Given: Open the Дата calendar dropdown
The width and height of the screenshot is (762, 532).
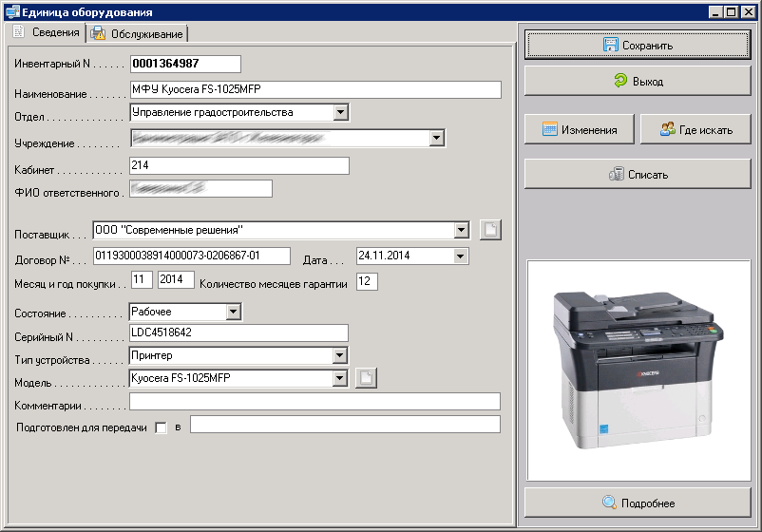Looking at the screenshot, I should pyautogui.click(x=460, y=256).
